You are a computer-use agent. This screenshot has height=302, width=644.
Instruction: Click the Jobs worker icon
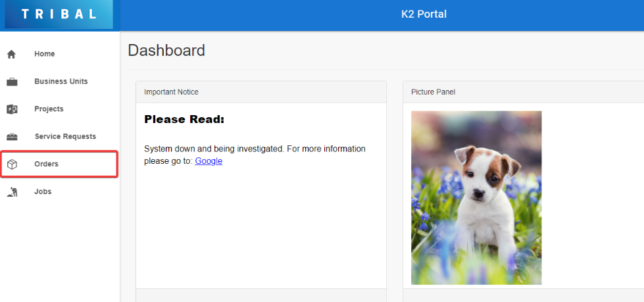pyautogui.click(x=12, y=192)
